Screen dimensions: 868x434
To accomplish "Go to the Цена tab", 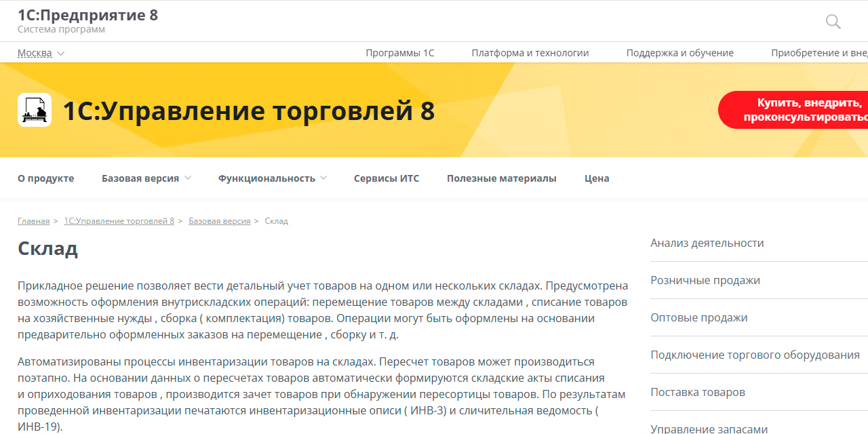I will [x=597, y=178].
